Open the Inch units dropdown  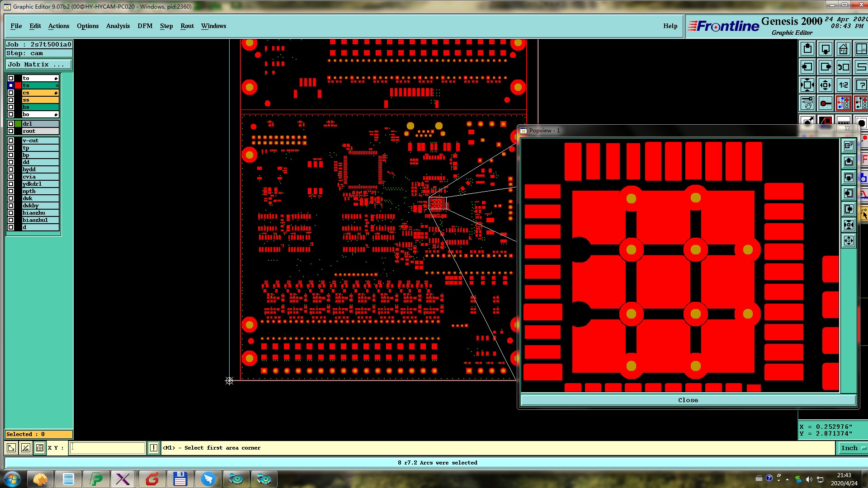(x=852, y=448)
